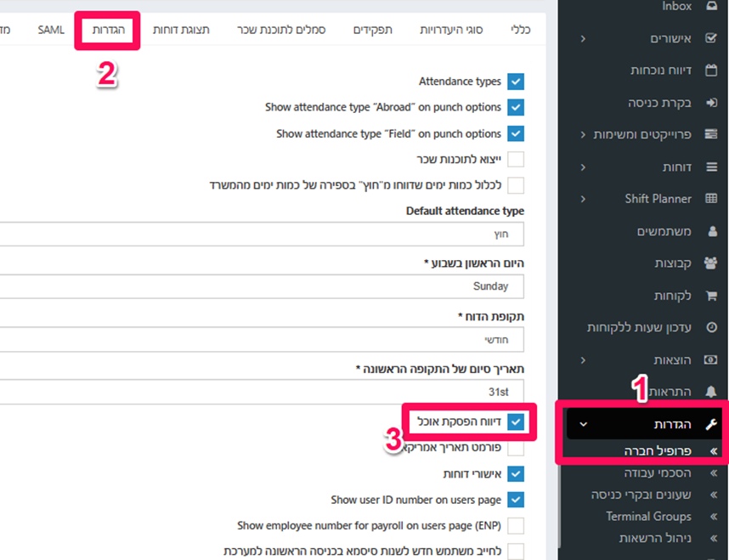Open הסכמי עבודה in sidebar
This screenshot has width=729, height=560.
click(x=658, y=473)
